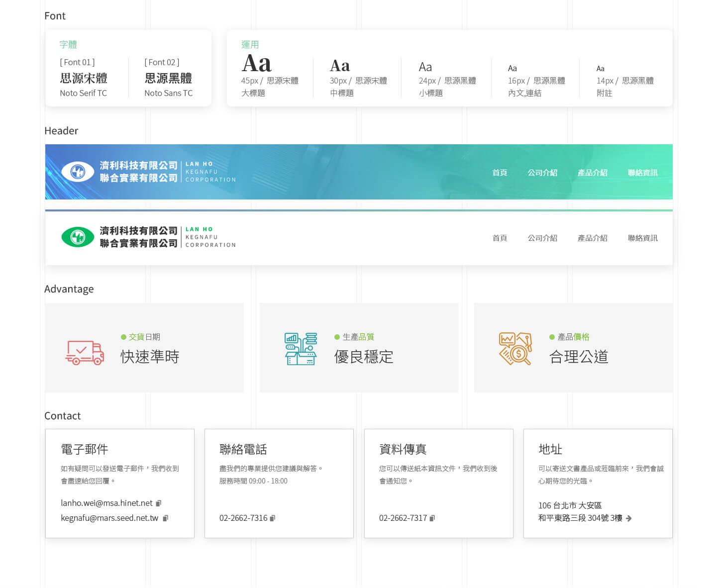Click the copy icon next to lanho.wei@msa.hinet.net

point(159,503)
